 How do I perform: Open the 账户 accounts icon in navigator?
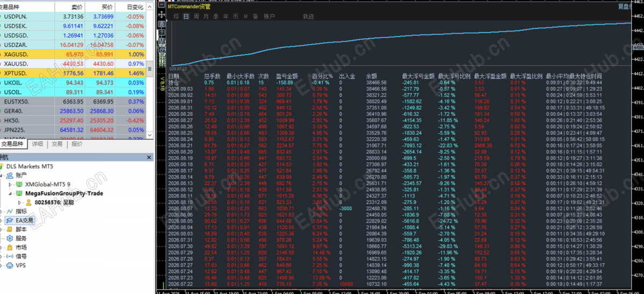click(x=11, y=175)
